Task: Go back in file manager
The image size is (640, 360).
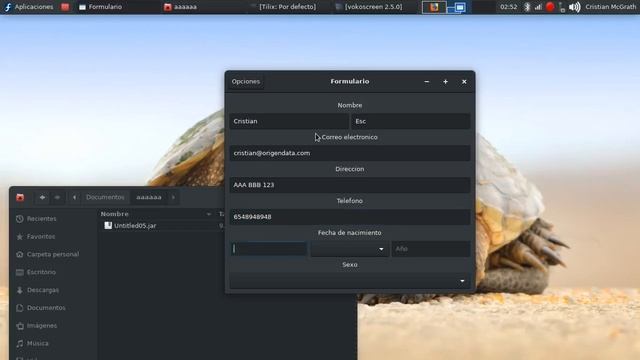Action: coord(42,198)
